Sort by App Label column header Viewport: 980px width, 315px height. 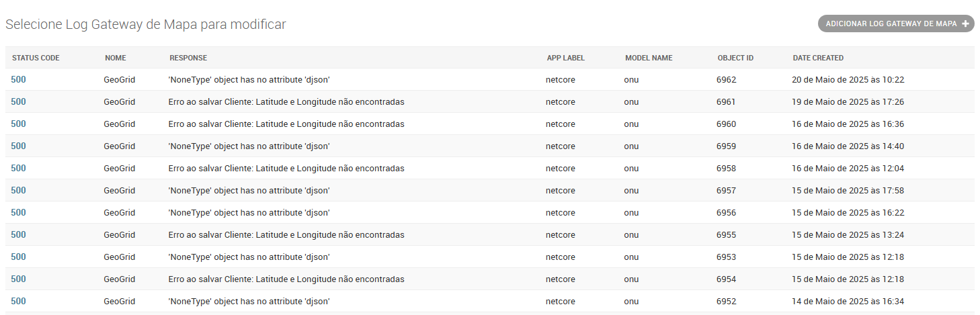point(565,58)
